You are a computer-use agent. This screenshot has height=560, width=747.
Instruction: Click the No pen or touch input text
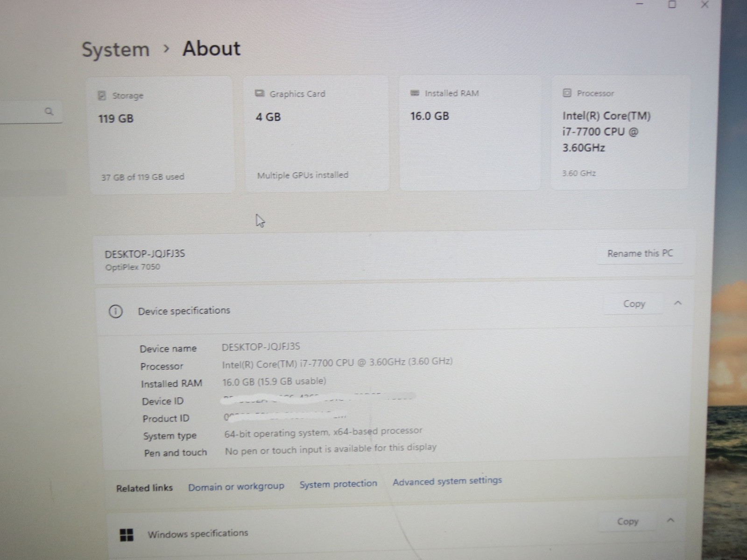pos(331,449)
